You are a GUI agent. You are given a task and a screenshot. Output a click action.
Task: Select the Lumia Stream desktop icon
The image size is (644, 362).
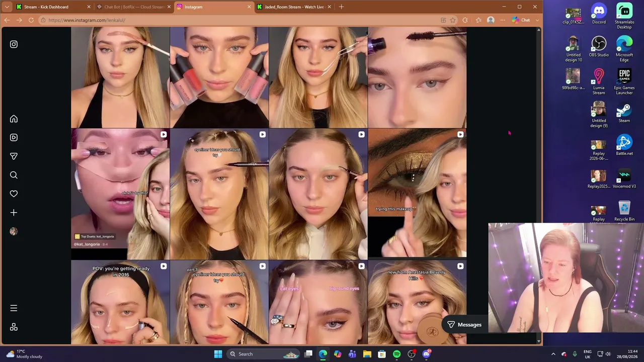click(599, 82)
